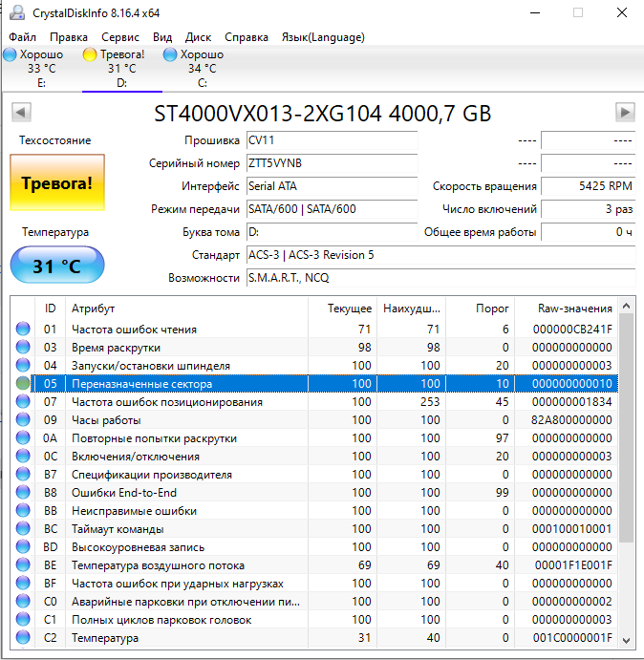The height and width of the screenshot is (660, 644).
Task: Click the Прошивка field CV11
Action: coord(332,140)
